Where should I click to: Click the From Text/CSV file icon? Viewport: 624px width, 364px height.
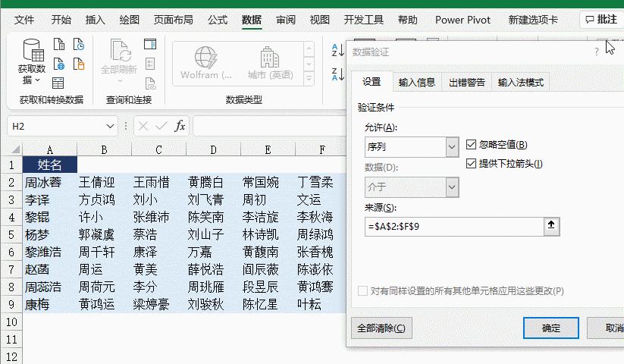59,44
